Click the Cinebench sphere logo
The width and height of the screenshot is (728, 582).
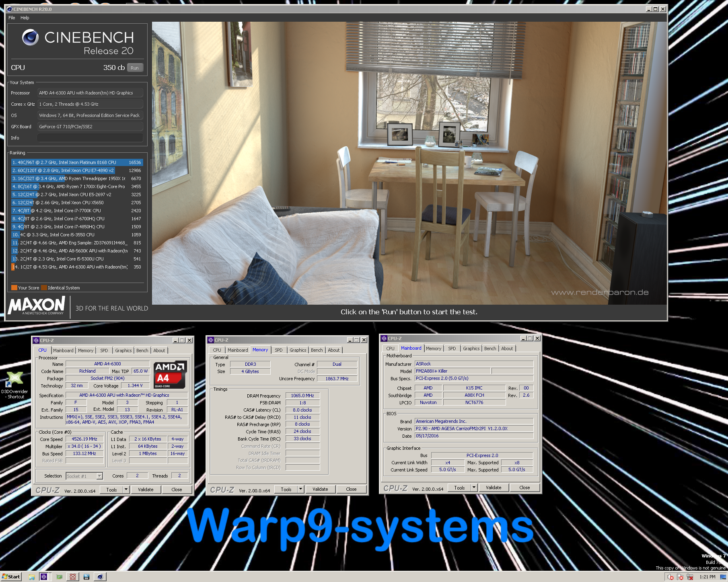(30, 37)
